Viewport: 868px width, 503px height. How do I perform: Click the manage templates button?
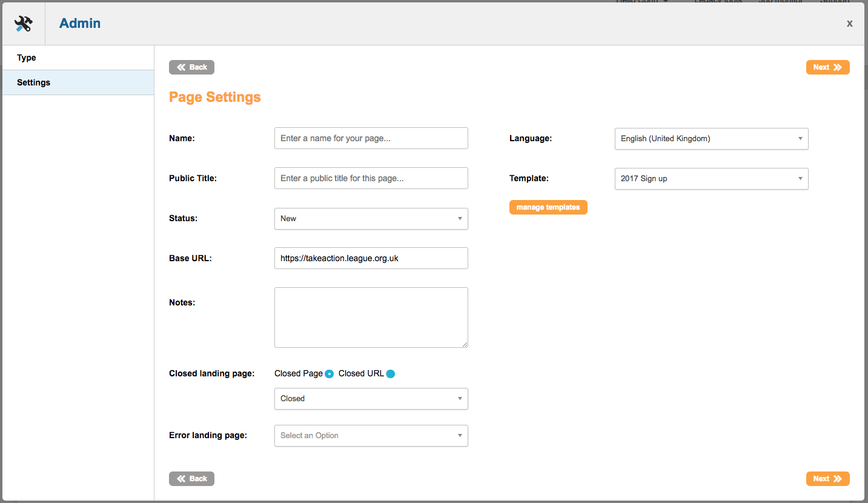(548, 207)
